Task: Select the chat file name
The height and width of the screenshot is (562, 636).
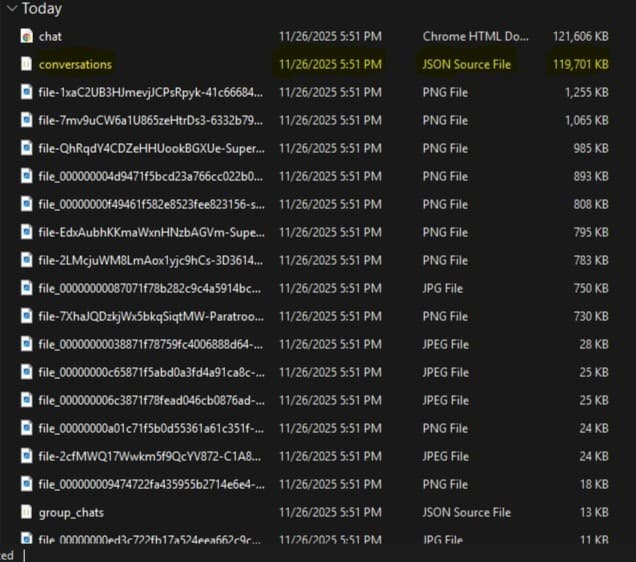Action: 50,36
